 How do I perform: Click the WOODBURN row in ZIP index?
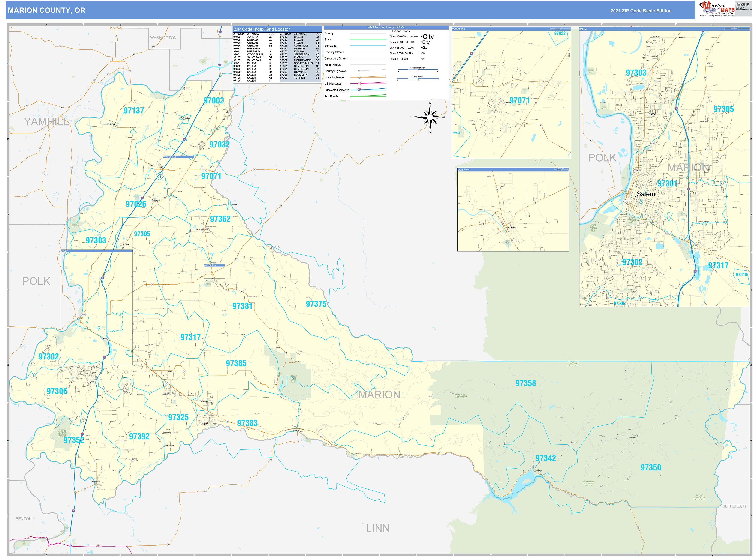pyautogui.click(x=254, y=54)
